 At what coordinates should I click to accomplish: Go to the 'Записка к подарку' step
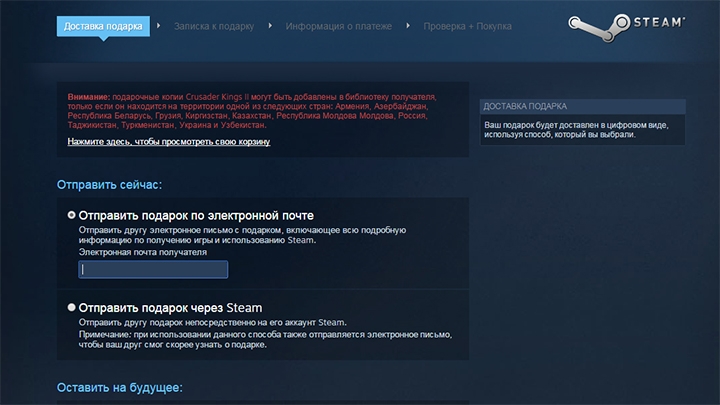pyautogui.click(x=213, y=25)
